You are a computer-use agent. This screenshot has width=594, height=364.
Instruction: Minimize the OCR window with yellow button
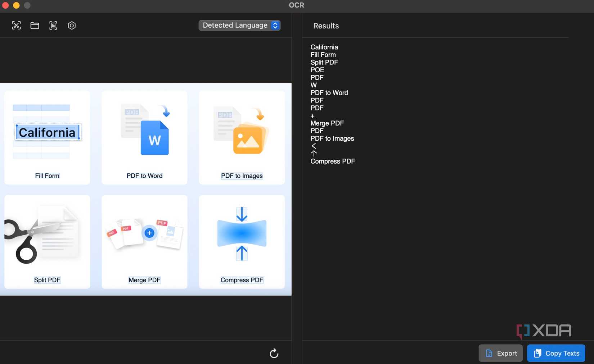(16, 5)
